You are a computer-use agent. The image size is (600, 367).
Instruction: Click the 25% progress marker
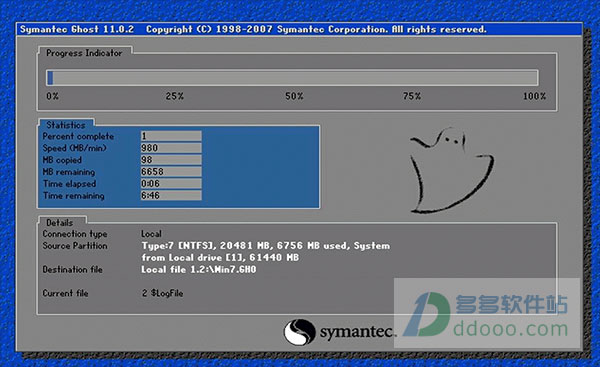pos(174,96)
